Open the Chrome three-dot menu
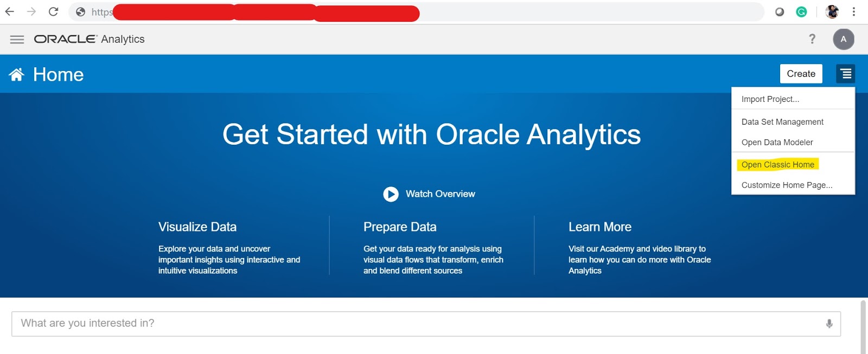This screenshot has height=354, width=868. point(853,11)
